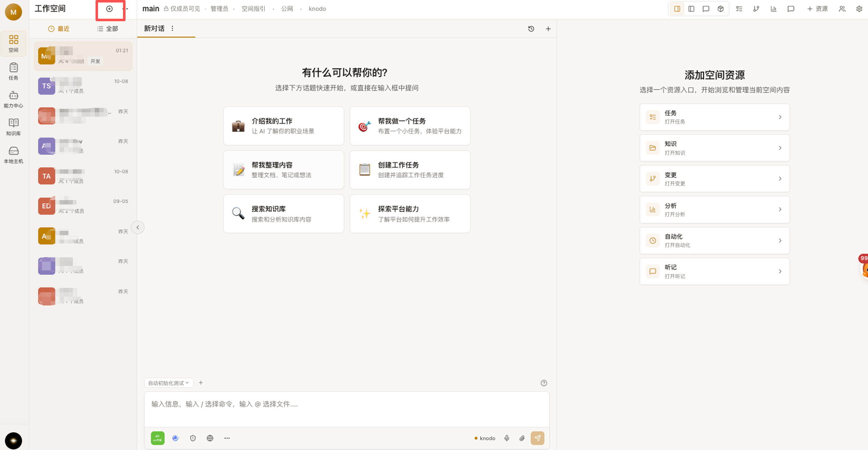Collapse the workspace list with the arrow handle
The width and height of the screenshot is (868, 450).
click(x=137, y=227)
